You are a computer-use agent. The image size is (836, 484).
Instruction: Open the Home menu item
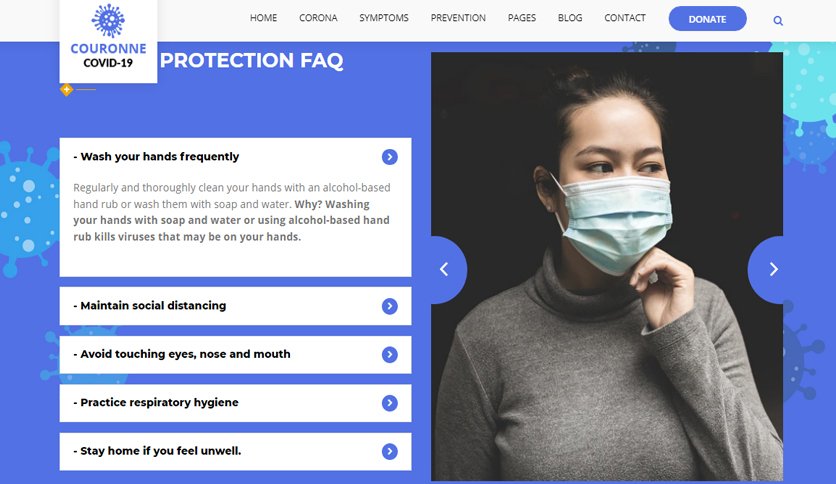coord(263,18)
